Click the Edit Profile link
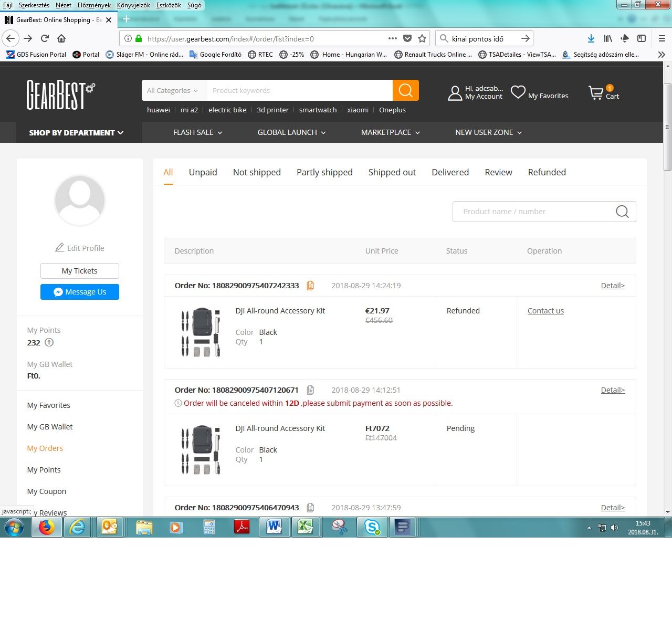The image size is (672, 620). pyautogui.click(x=80, y=248)
